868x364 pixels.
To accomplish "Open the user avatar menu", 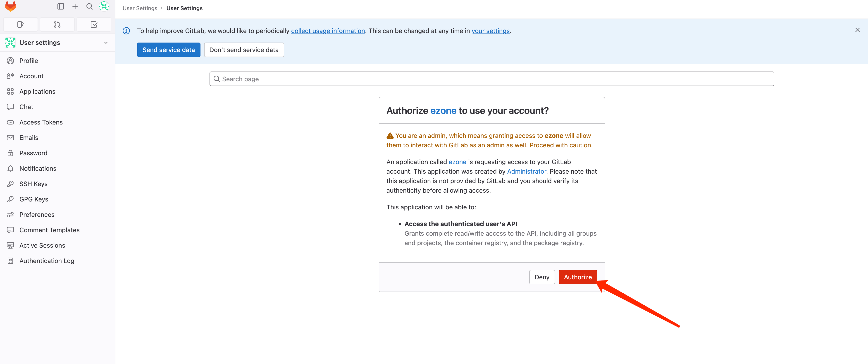I will (104, 6).
